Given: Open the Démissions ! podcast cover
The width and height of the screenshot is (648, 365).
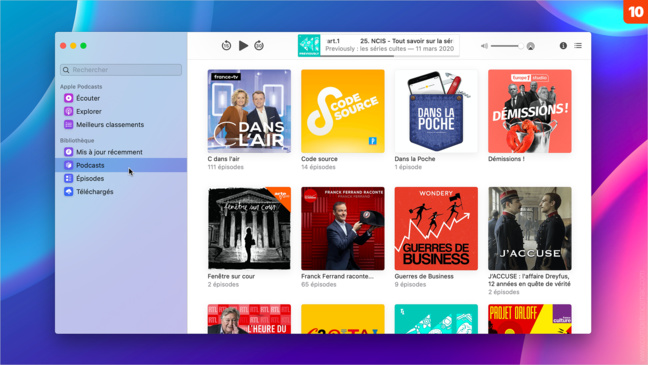Looking at the screenshot, I should tap(530, 111).
